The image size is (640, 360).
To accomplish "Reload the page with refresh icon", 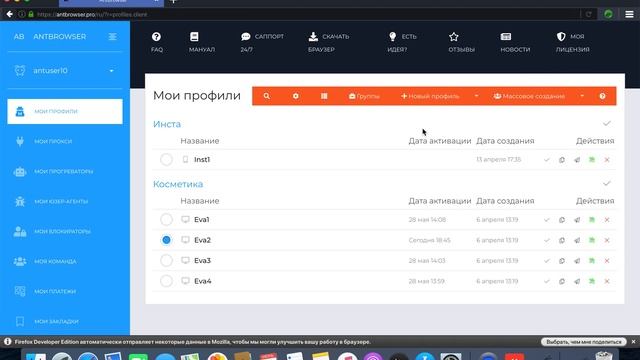I will 589,14.
